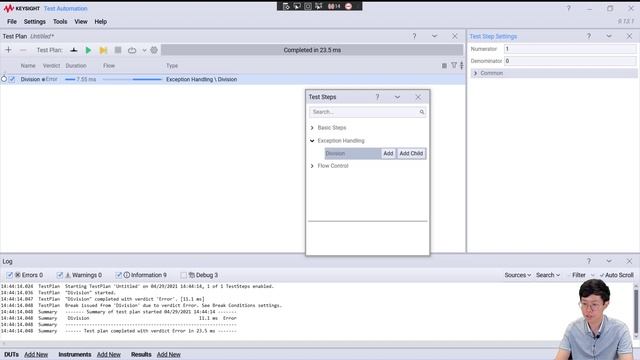Click expand/collapse all icon in test plan header
The image size is (640, 360).
(462, 65)
